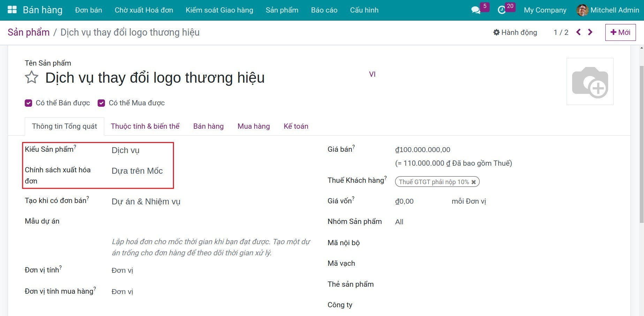
Task: Upload a product image via the camera icon
Action: tap(590, 81)
